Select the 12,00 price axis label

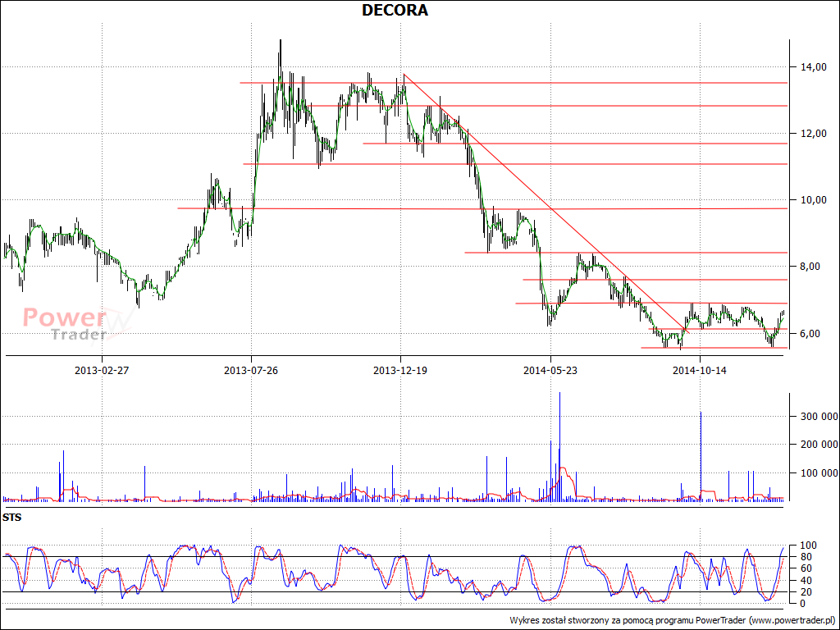tap(813, 134)
